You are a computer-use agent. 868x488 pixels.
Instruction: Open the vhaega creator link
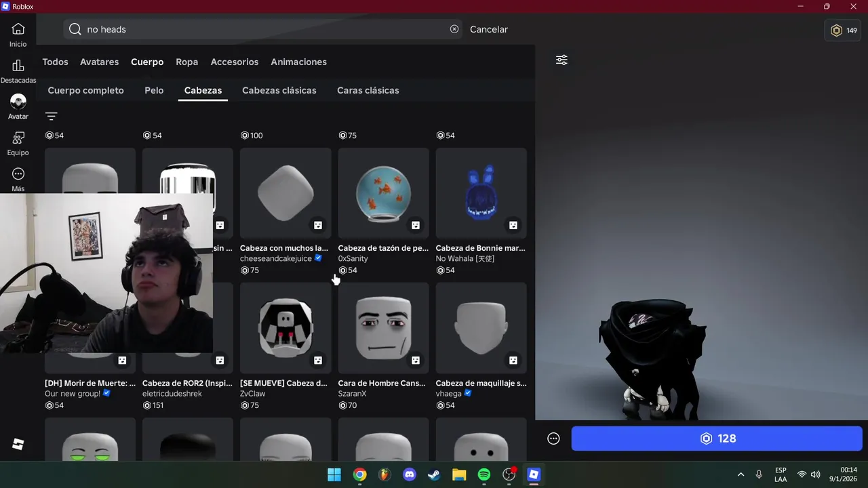click(449, 394)
